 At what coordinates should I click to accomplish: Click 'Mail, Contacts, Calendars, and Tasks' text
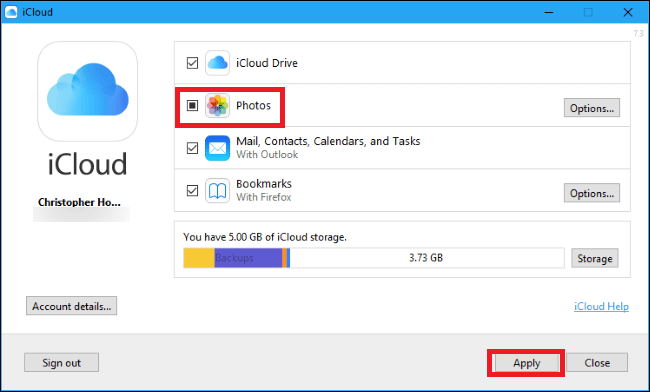328,141
